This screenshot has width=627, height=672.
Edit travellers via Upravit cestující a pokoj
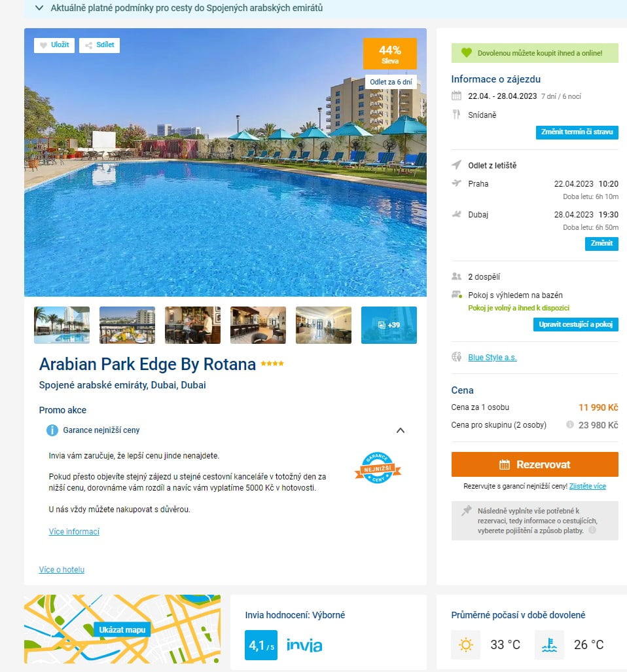[x=575, y=324]
